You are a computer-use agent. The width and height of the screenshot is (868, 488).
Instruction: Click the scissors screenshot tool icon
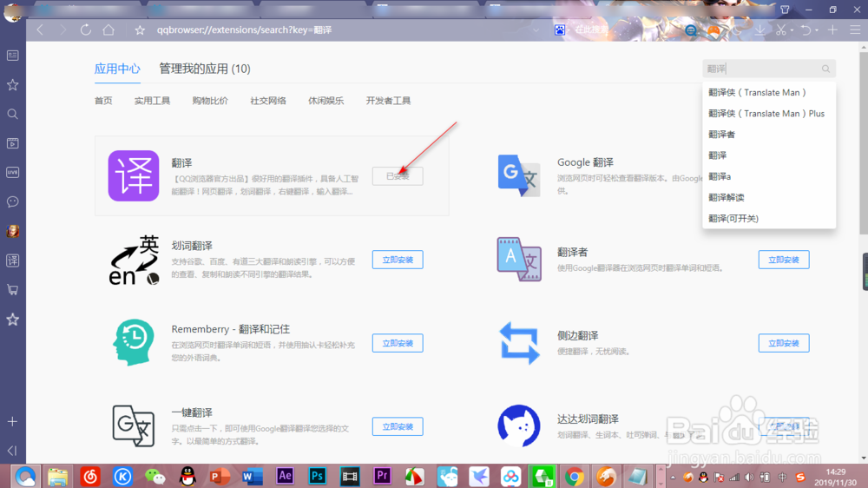[781, 30]
